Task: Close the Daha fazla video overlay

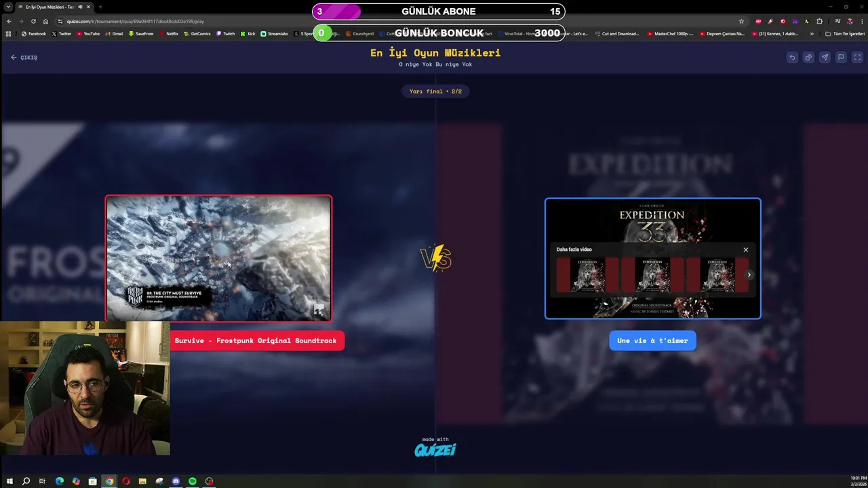Action: click(746, 249)
